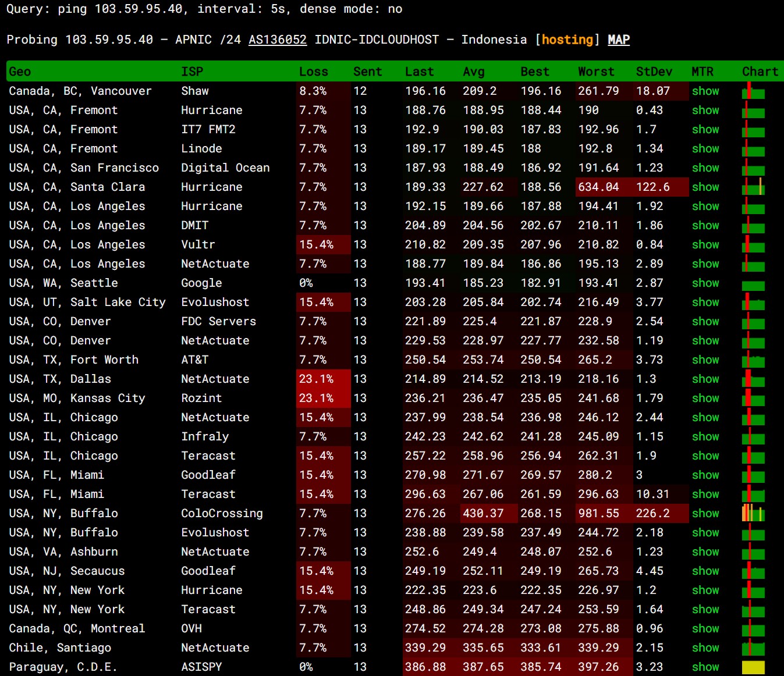Show MTR for Denver FDC Servers row
This screenshot has width=784, height=676.
pyautogui.click(x=705, y=321)
